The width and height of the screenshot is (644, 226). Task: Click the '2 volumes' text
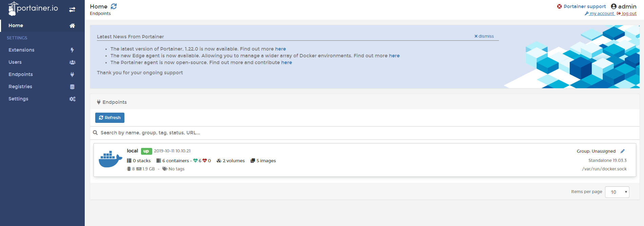pos(234,161)
